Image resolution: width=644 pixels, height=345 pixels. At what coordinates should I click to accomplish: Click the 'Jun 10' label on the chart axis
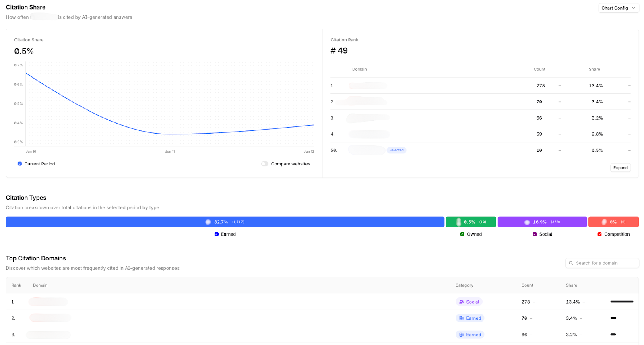pos(31,151)
